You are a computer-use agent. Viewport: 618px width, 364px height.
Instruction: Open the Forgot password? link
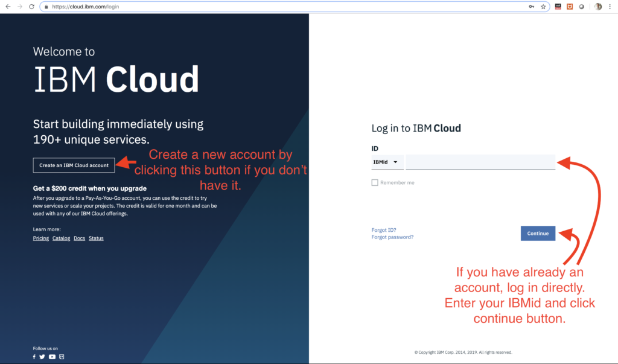click(392, 237)
